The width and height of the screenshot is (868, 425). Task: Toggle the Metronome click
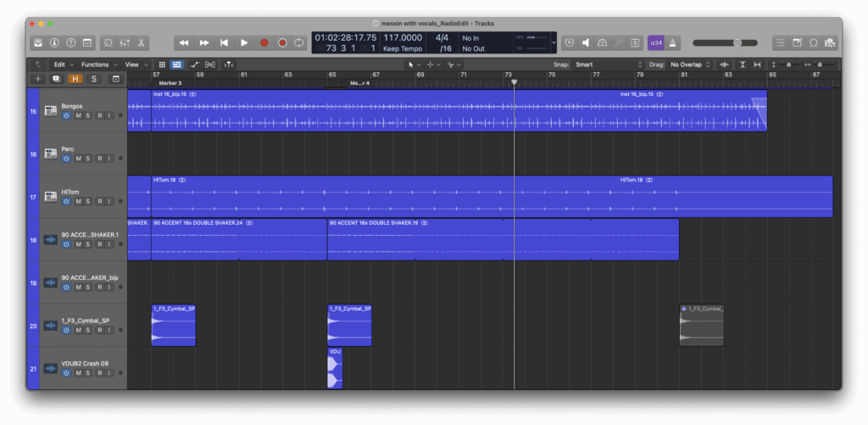click(672, 42)
